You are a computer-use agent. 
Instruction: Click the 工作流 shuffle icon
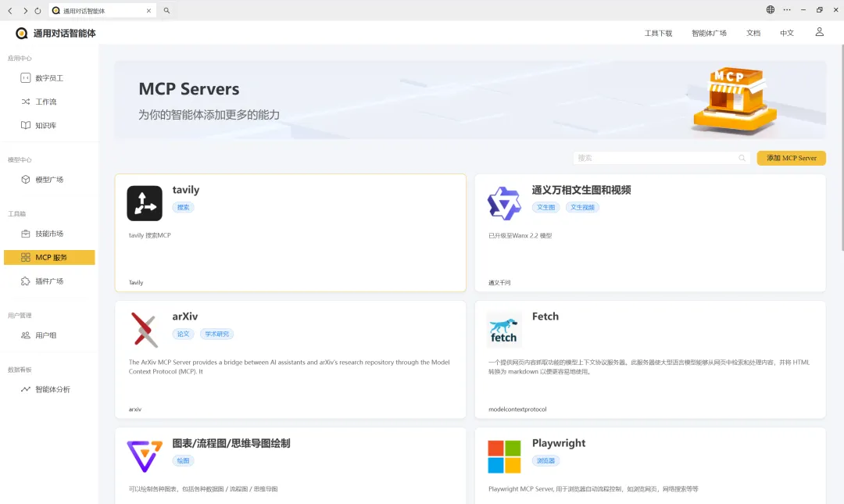click(x=25, y=102)
